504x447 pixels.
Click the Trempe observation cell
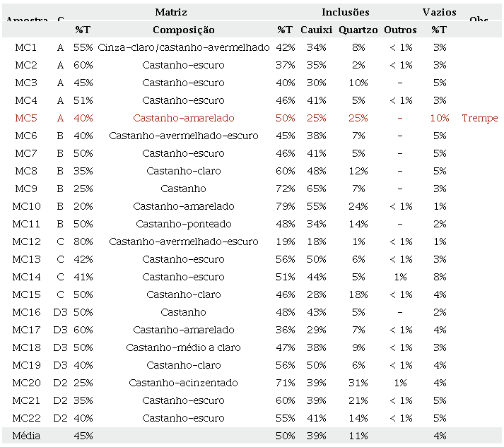(479, 118)
